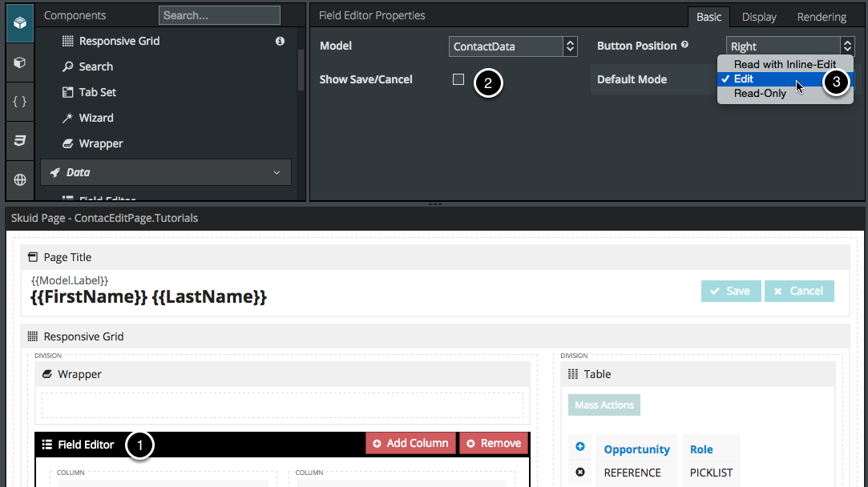Image resolution: width=868 pixels, height=487 pixels.
Task: Open the Button Position dropdown
Action: [789, 46]
